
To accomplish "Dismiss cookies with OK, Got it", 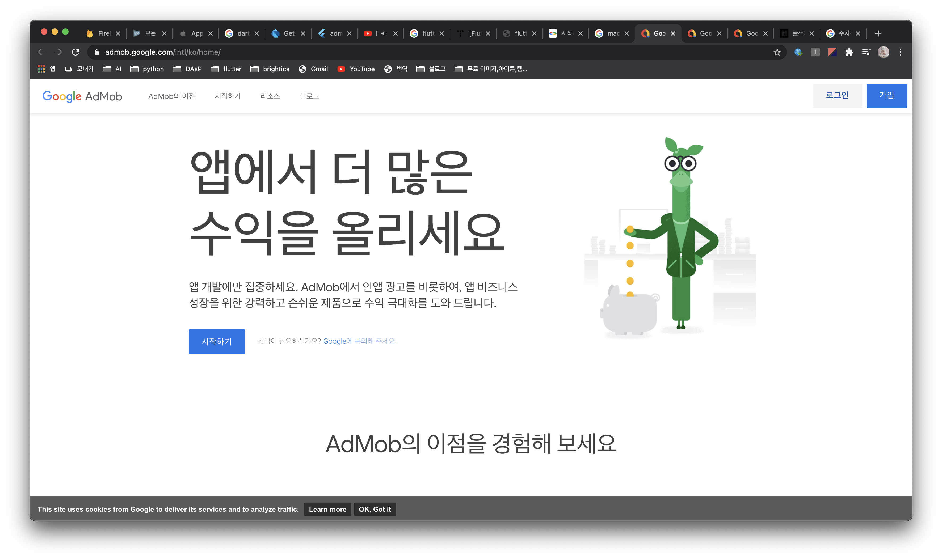I will (375, 509).
